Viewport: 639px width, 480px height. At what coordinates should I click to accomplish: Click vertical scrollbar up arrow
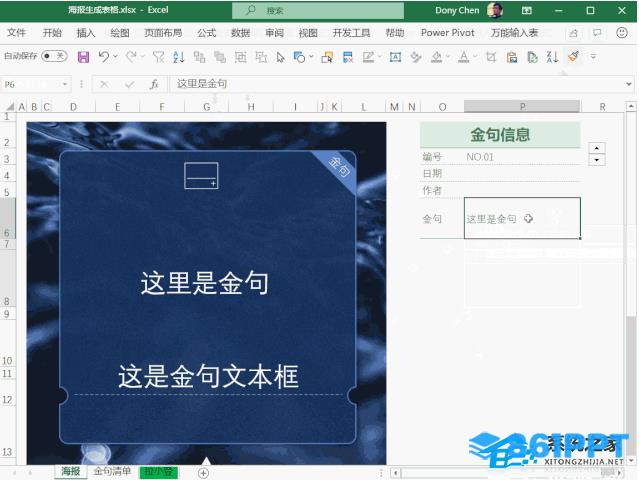[x=631, y=106]
